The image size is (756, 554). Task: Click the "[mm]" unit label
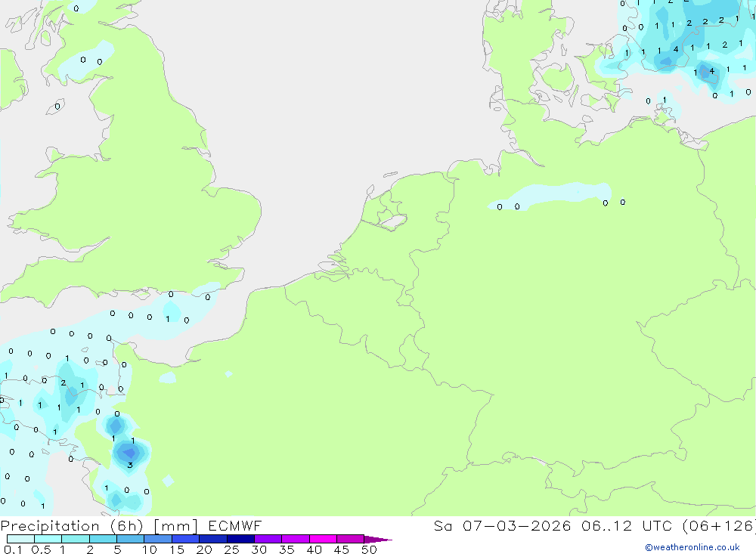(176, 526)
